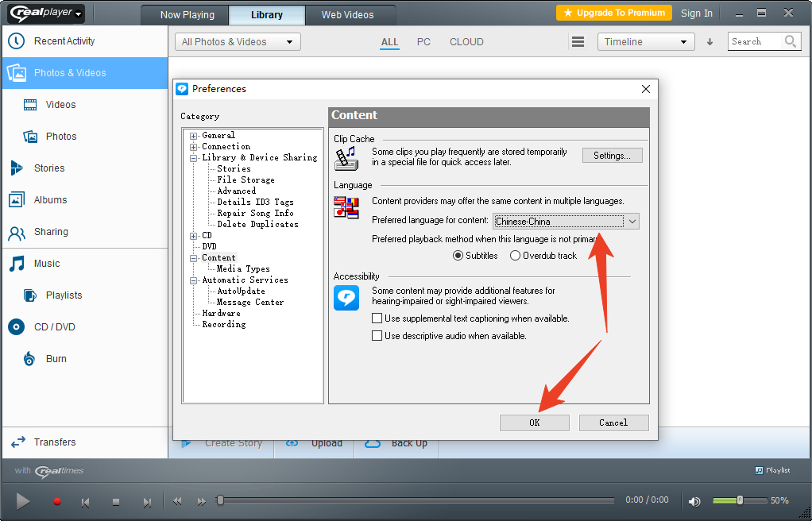The width and height of the screenshot is (812, 521).
Task: Click the Play button in player bar
Action: tap(23, 501)
